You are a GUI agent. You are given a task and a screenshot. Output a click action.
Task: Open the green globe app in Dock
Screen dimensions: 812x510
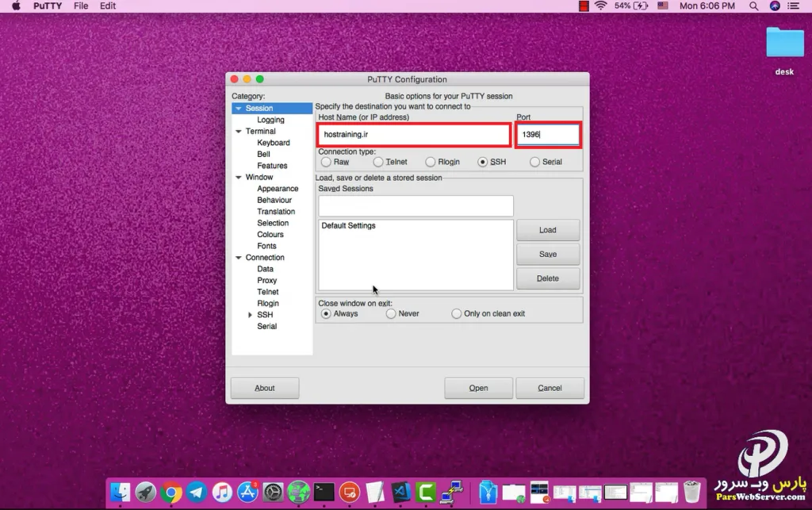click(x=299, y=492)
